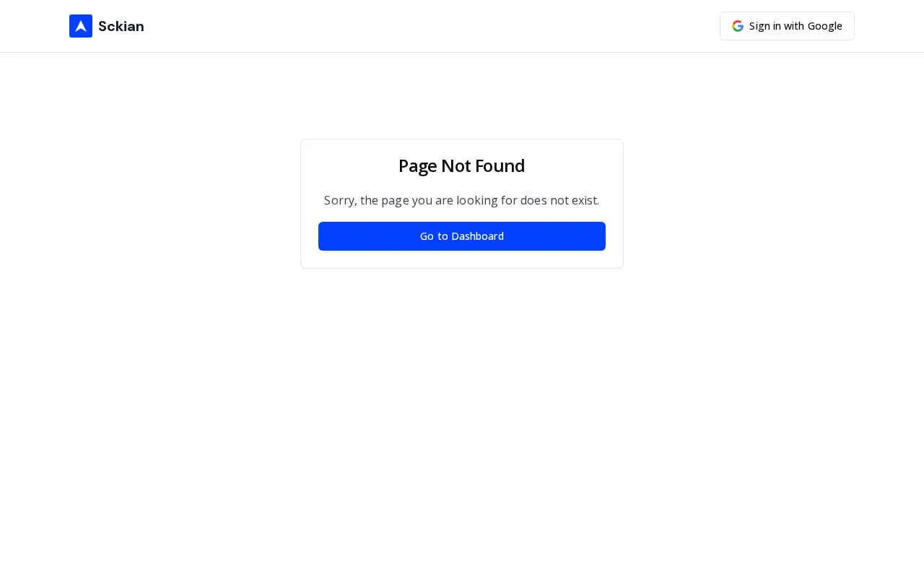Click the Google G icon
This screenshot has height=578, width=924.
(738, 26)
